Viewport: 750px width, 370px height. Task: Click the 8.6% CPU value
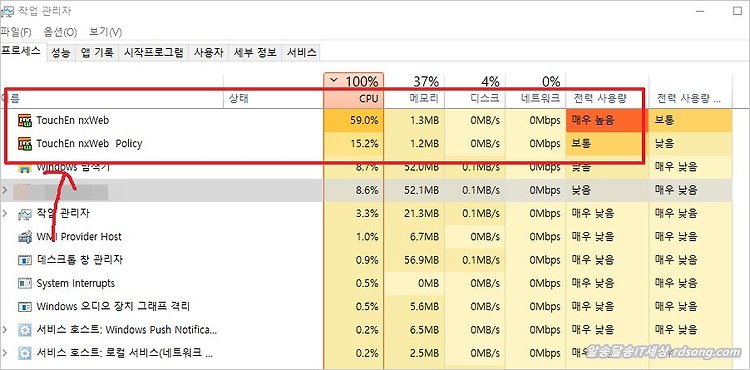point(367,190)
